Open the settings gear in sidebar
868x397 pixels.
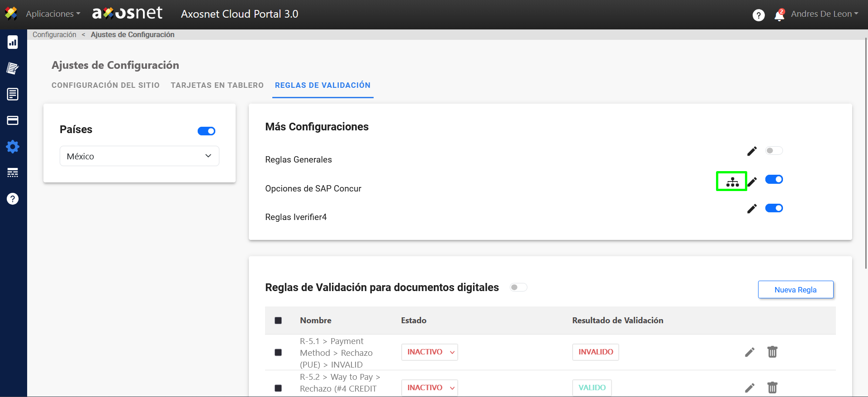[13, 147]
